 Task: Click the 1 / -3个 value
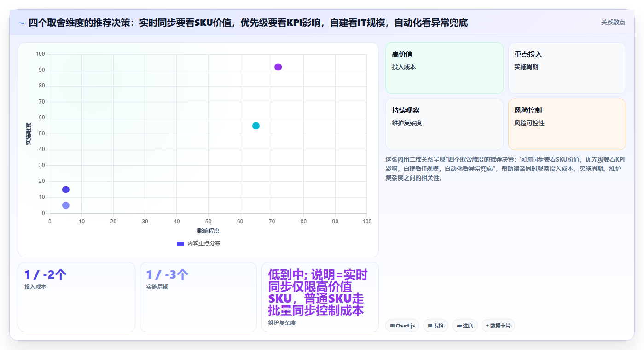tap(167, 275)
